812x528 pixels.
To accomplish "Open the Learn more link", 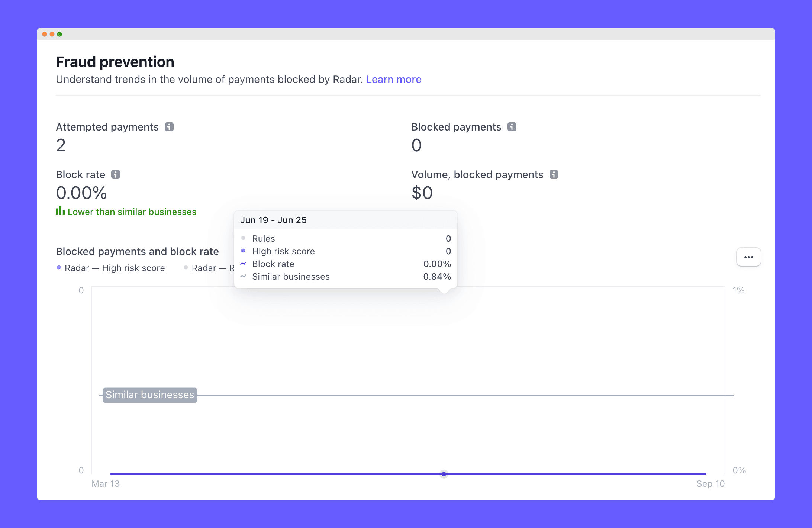I will pos(394,79).
